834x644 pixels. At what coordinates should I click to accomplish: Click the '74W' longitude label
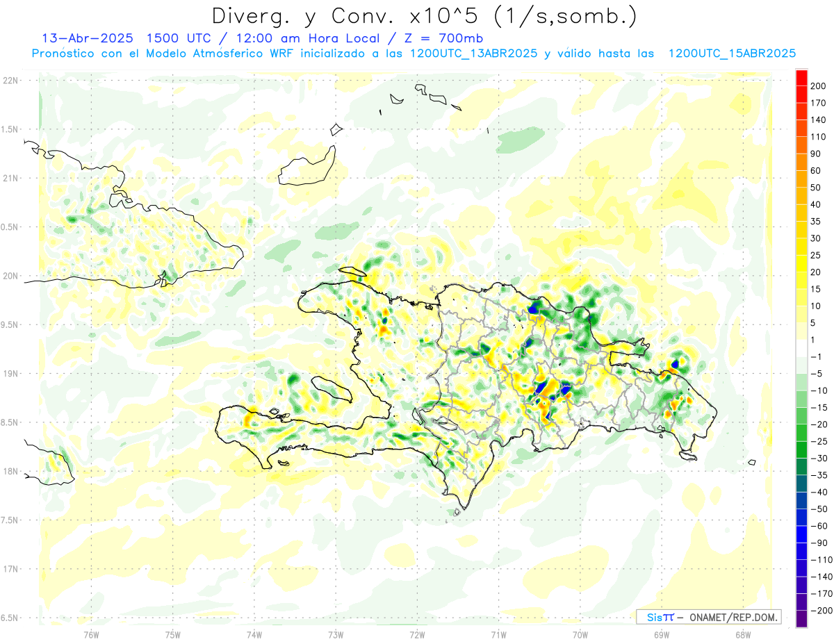tap(254, 634)
